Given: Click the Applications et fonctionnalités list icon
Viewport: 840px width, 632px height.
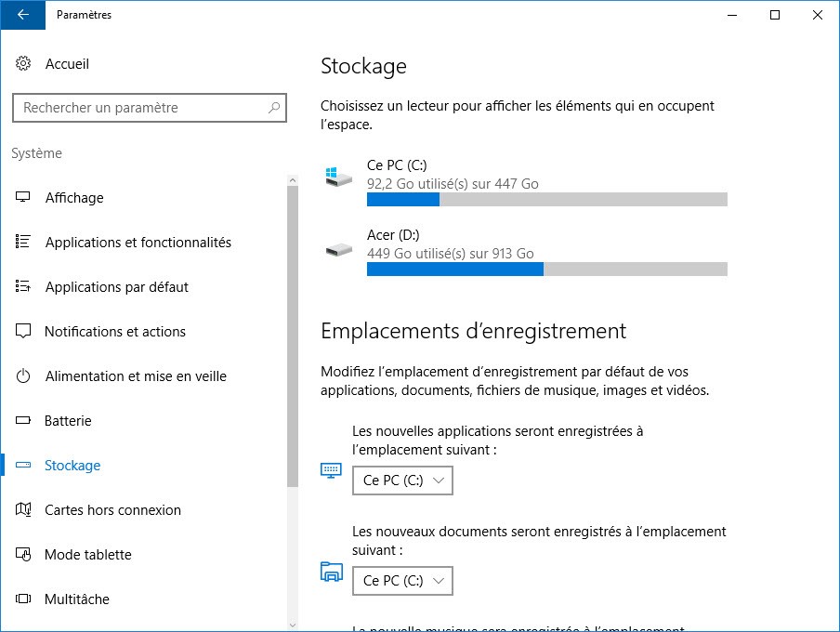Looking at the screenshot, I should tap(24, 243).
